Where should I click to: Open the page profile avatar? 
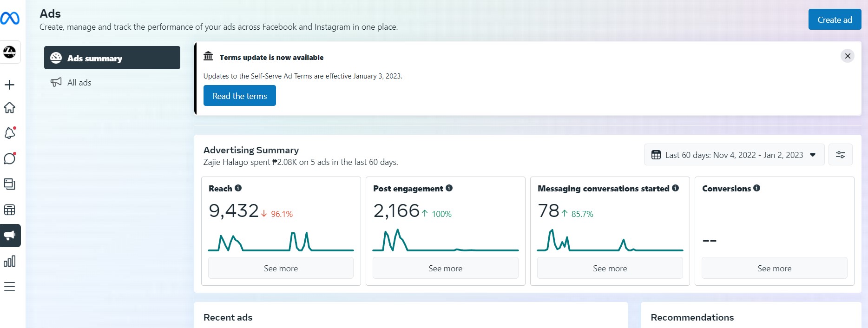coord(10,52)
